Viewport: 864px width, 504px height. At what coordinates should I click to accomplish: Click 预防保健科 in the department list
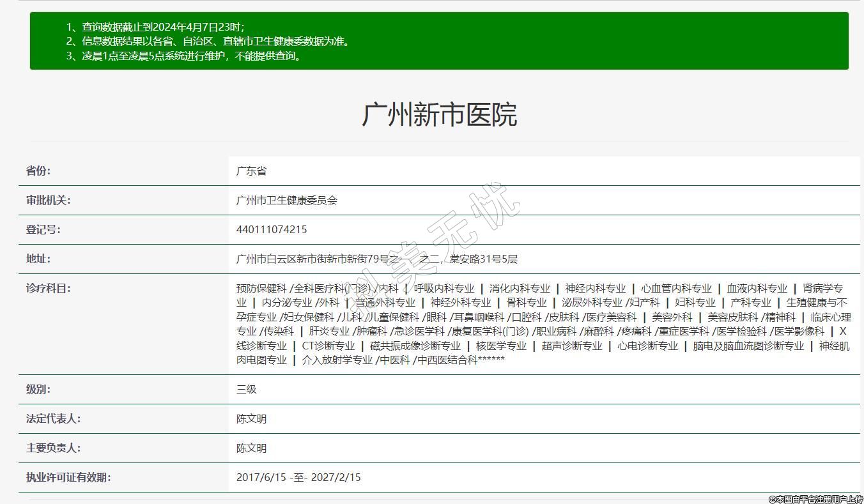coord(261,289)
